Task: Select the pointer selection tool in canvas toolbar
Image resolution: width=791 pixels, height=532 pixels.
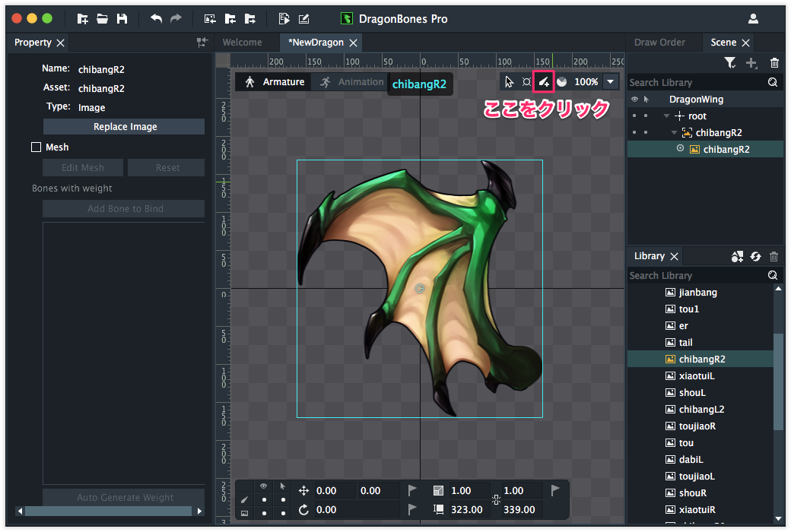Action: pyautogui.click(x=510, y=81)
